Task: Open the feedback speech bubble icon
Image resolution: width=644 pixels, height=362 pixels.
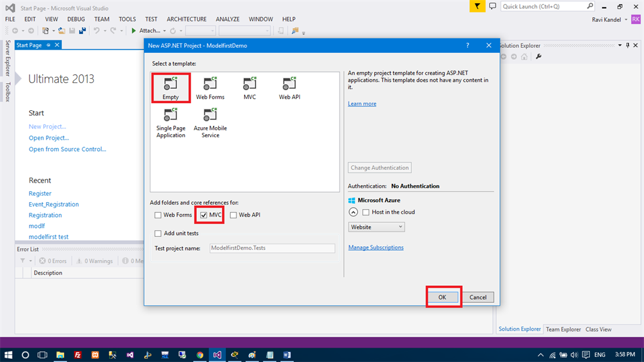Action: click(492, 6)
